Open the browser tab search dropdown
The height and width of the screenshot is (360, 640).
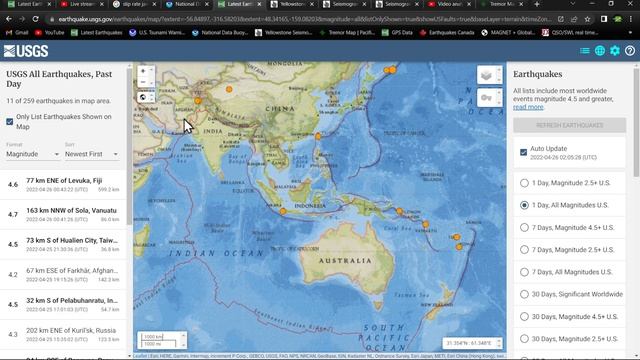tap(572, 4)
